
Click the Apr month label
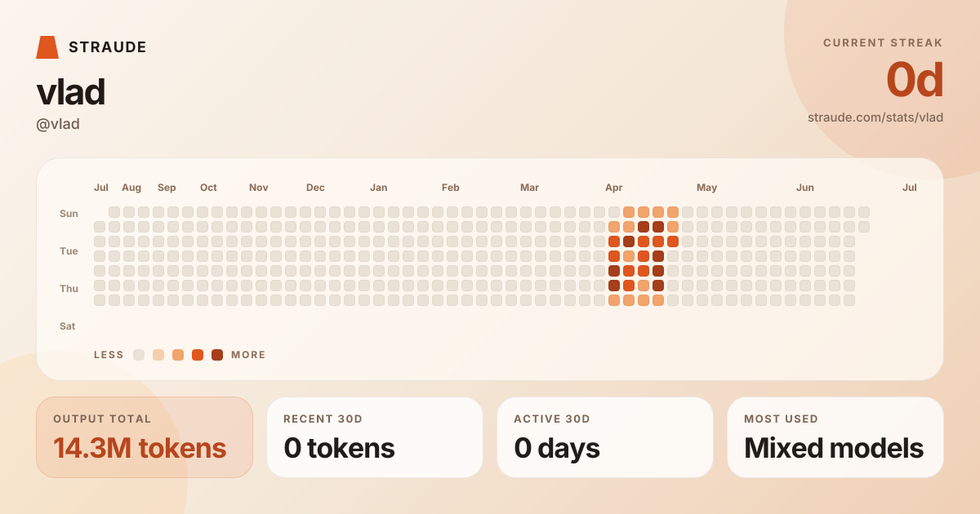pos(614,188)
